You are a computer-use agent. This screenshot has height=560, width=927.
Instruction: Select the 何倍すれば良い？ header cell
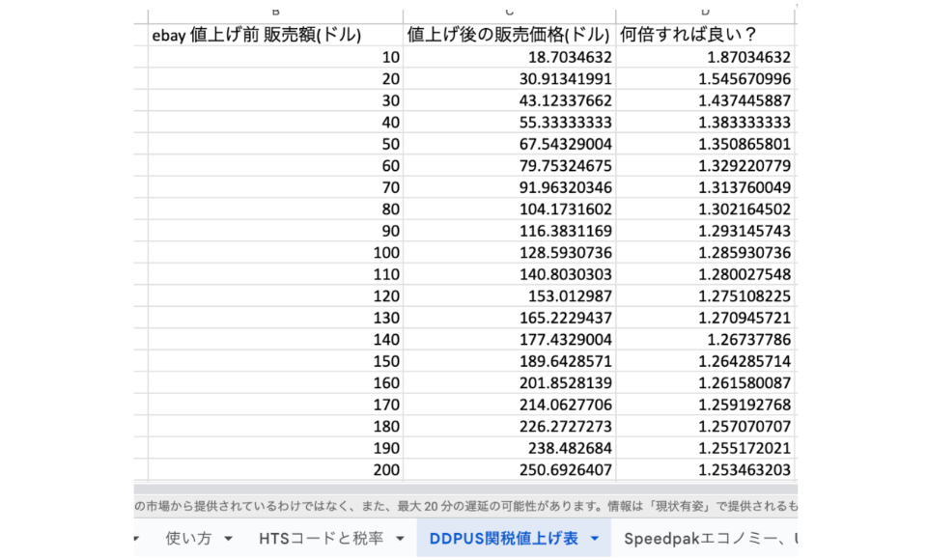(705, 36)
